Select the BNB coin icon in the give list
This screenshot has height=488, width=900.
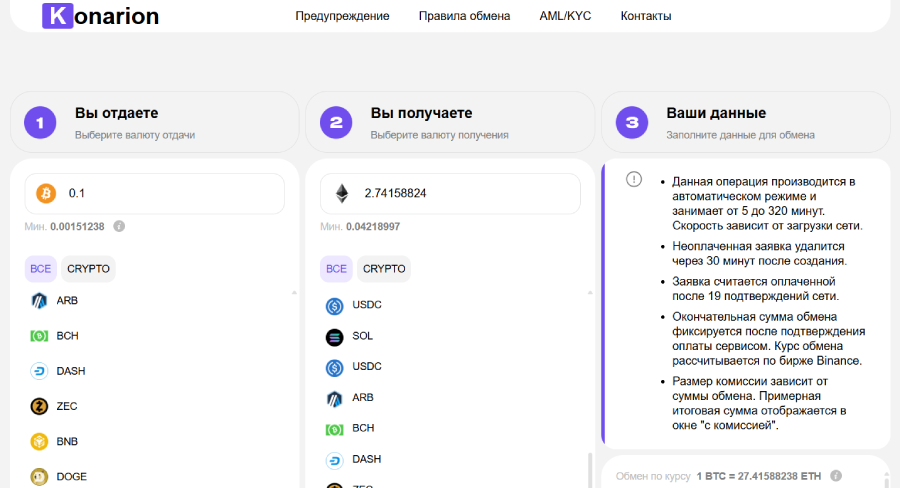coord(40,441)
